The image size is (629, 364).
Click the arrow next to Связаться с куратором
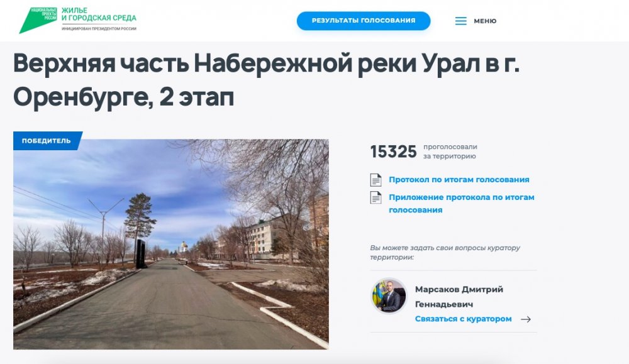[x=525, y=319]
